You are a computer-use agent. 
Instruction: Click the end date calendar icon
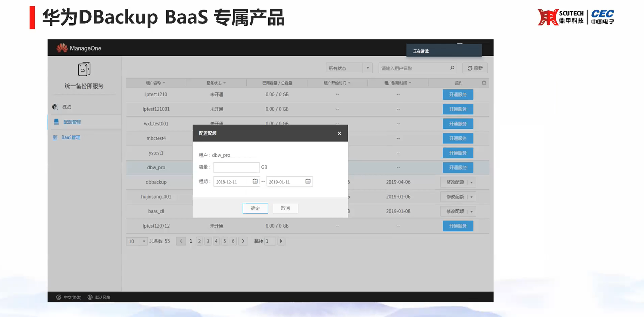(308, 181)
